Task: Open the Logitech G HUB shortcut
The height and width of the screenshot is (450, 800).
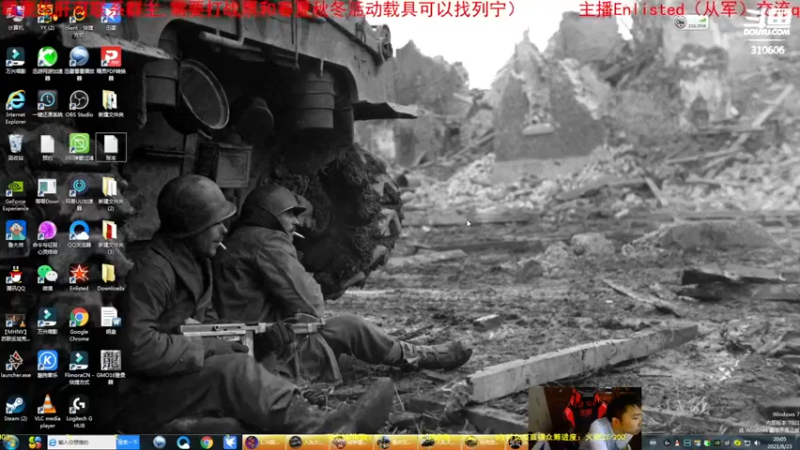Action: [79, 411]
